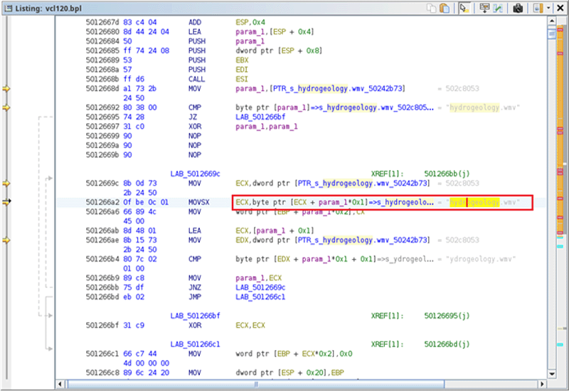This screenshot has width=569, height=392.
Task: Click the JMP operand LAB_501266c1
Action: [260, 297]
